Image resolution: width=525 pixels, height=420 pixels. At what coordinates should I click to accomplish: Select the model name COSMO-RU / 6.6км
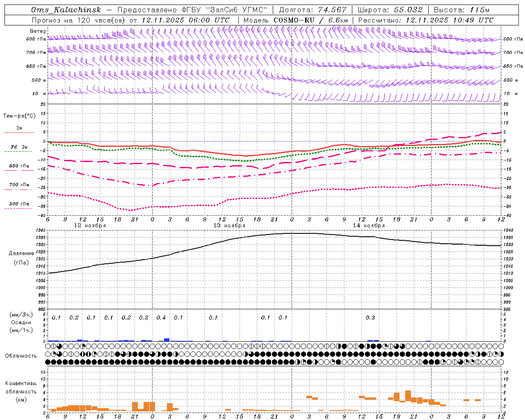[311, 20]
